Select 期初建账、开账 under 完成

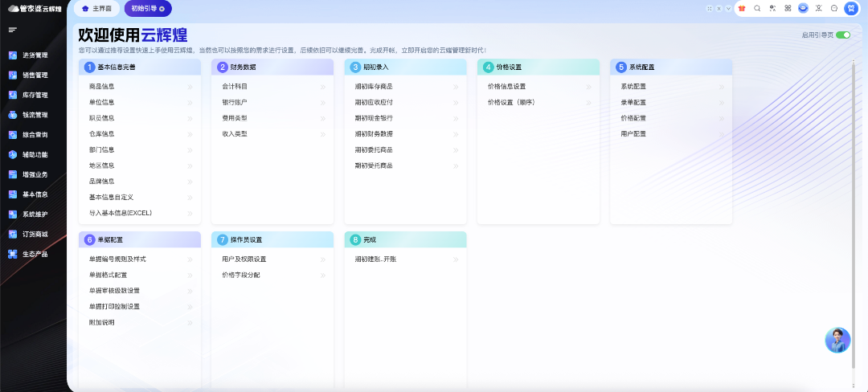click(376, 259)
